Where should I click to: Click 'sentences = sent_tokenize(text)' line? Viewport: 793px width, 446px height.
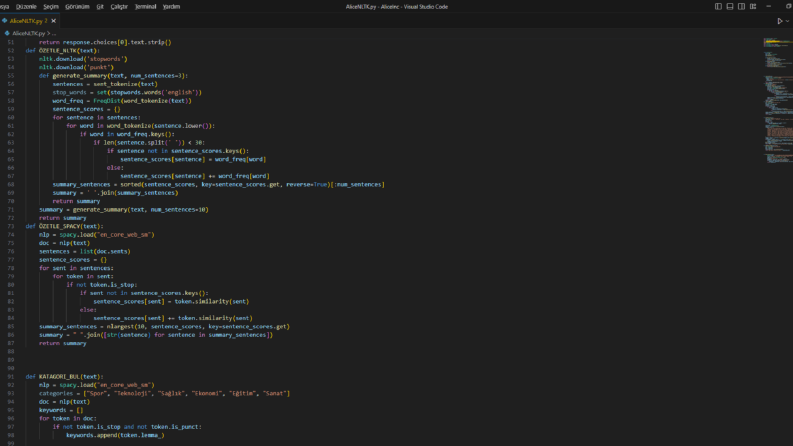105,84
